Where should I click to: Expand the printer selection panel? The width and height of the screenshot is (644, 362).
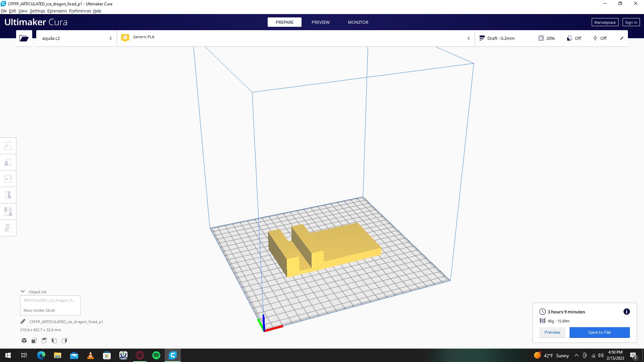tap(111, 38)
